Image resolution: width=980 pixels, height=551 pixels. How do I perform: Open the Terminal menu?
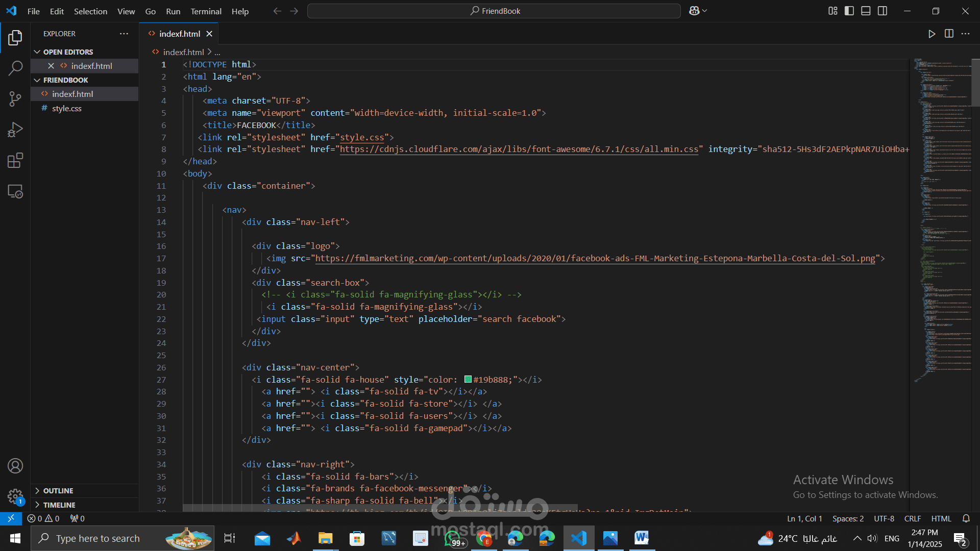(206, 11)
